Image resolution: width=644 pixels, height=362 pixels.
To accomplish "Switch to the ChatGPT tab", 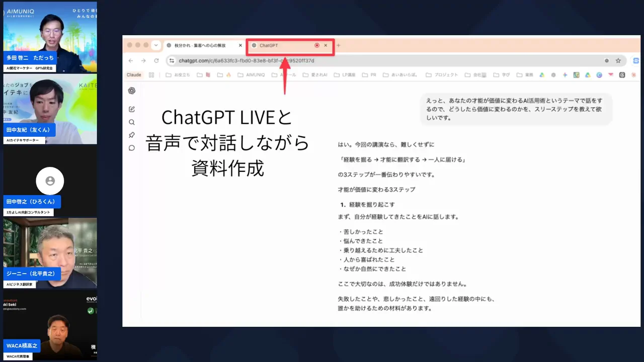I will click(290, 45).
